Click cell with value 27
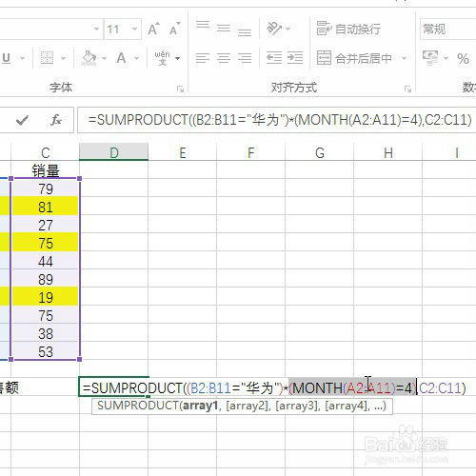476x476 pixels. tap(46, 225)
